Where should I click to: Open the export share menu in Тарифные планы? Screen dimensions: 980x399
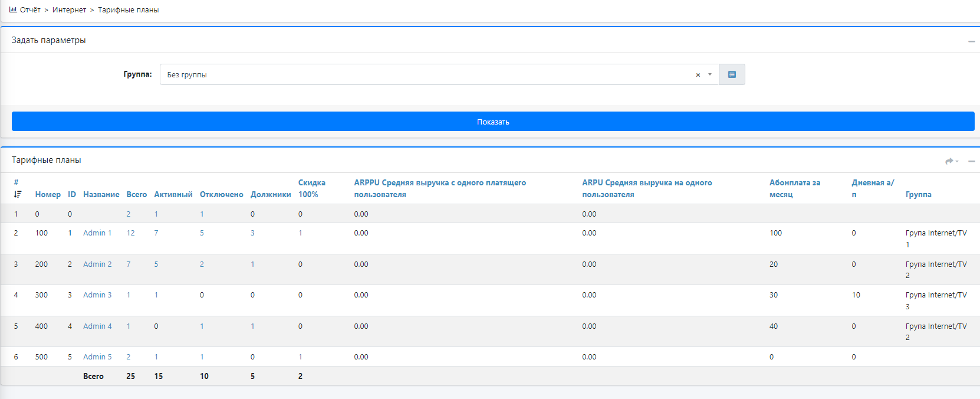(952, 161)
